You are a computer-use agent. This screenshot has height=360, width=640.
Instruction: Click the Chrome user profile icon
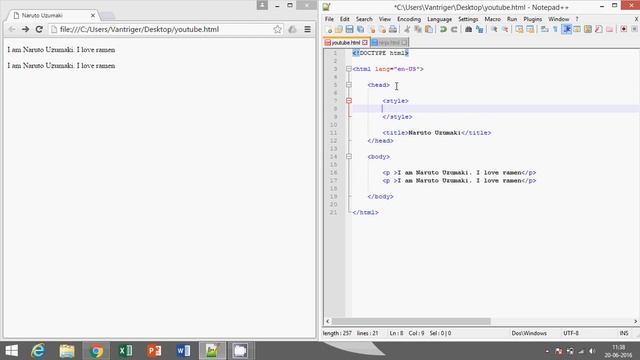point(262,5)
